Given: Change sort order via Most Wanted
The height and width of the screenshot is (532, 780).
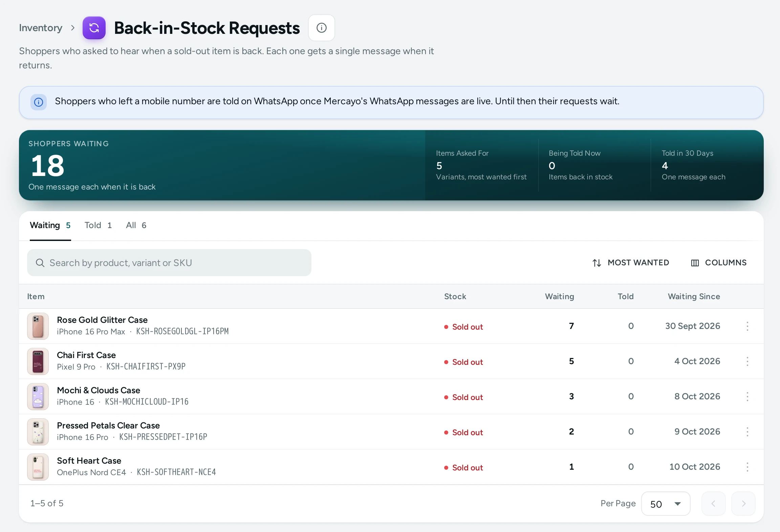Looking at the screenshot, I should click(630, 263).
